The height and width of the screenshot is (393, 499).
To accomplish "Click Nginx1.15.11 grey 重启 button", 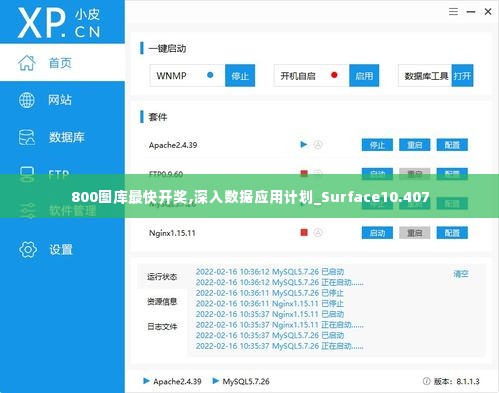I will point(414,233).
